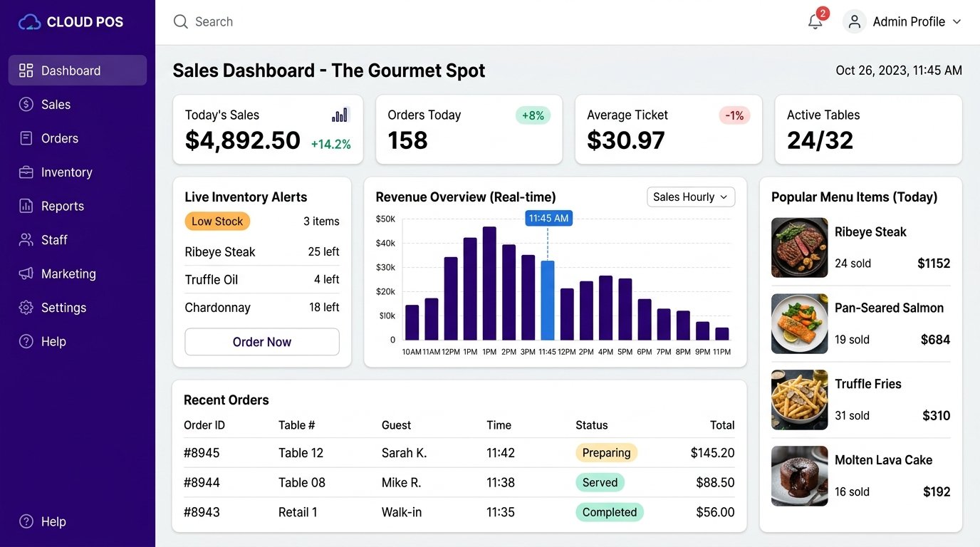Open the Help item directly below Settings
Viewport: 980px width, 547px height.
point(78,342)
